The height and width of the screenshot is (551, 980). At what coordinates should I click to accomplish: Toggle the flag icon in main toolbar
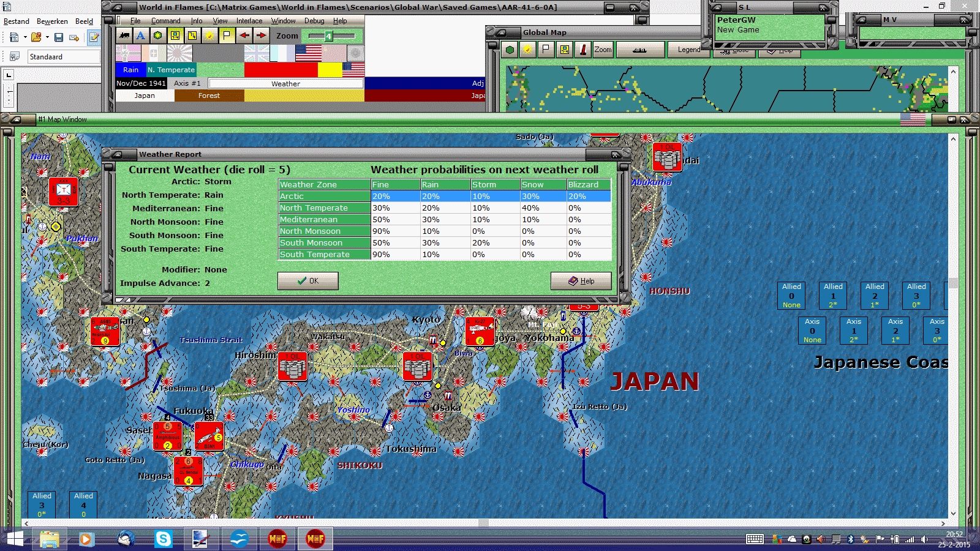pyautogui.click(x=227, y=36)
